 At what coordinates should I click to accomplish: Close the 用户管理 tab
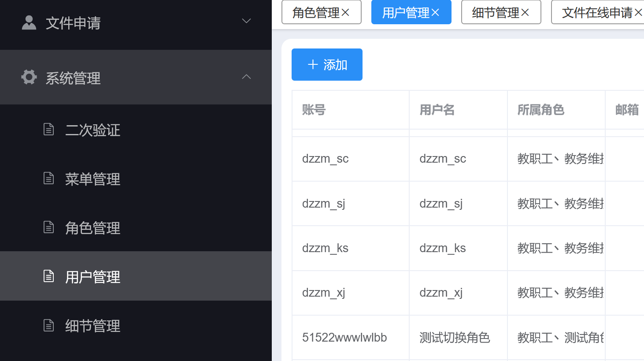tap(436, 13)
